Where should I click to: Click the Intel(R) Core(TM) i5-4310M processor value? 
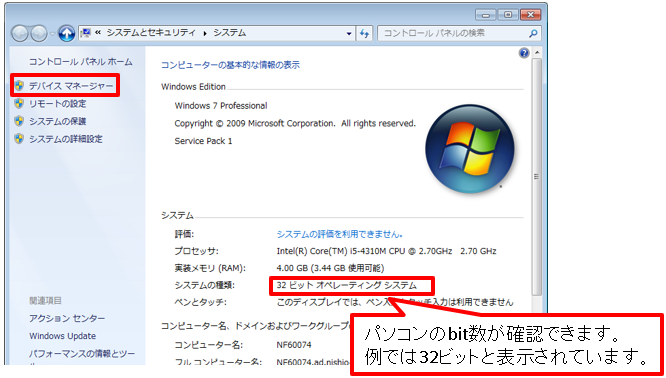pos(386,251)
